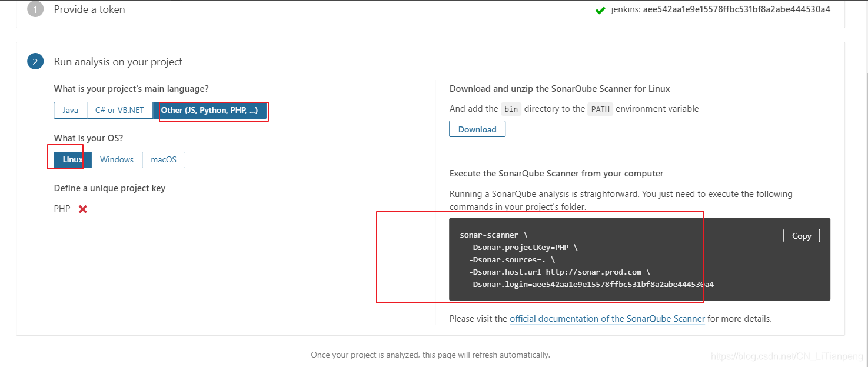Choose Linux as your OS
868x367 pixels.
pyautogui.click(x=72, y=159)
